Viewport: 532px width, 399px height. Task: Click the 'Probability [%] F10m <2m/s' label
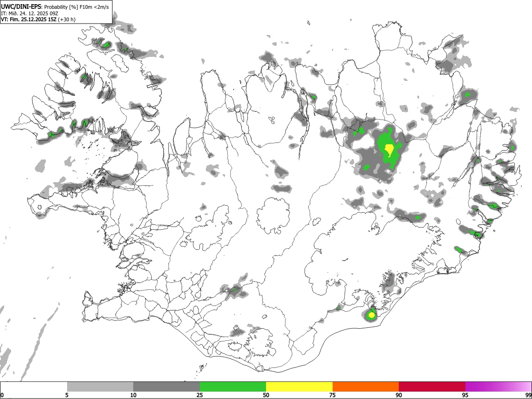click(x=76, y=7)
